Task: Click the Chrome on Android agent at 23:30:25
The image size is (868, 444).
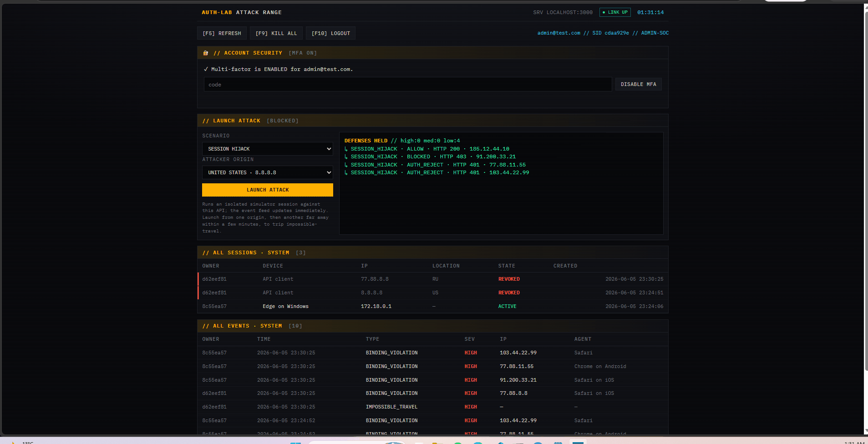Action: tap(600, 366)
